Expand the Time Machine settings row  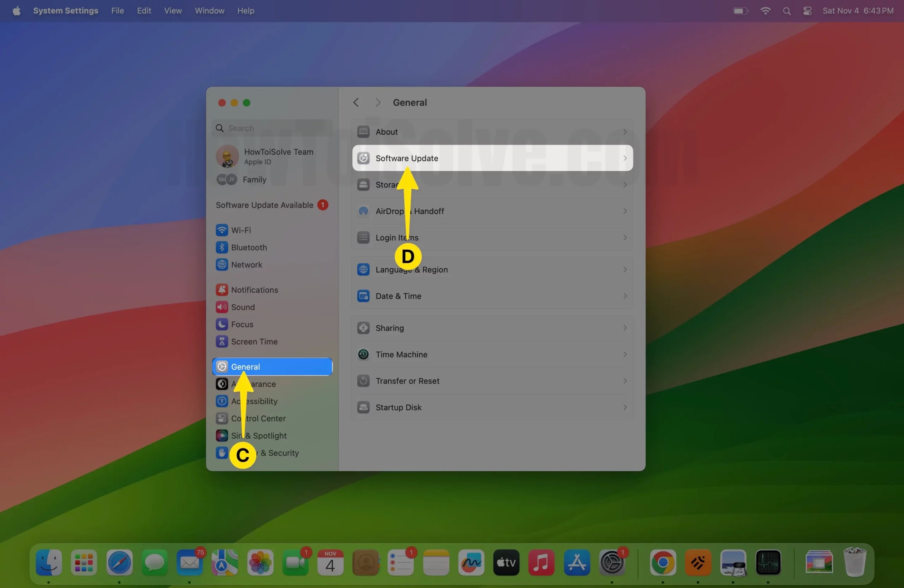click(x=624, y=354)
